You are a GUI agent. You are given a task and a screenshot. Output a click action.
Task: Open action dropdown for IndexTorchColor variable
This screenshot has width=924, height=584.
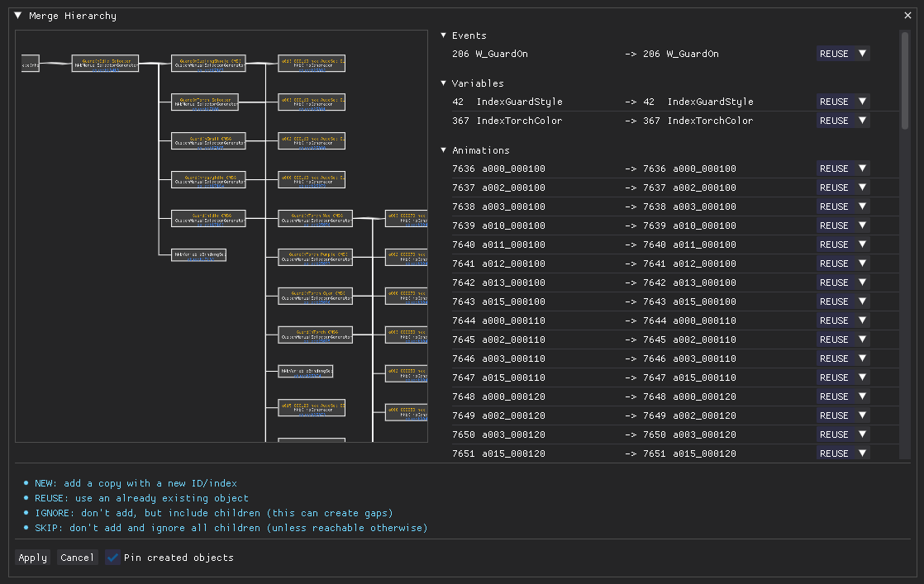pos(842,121)
